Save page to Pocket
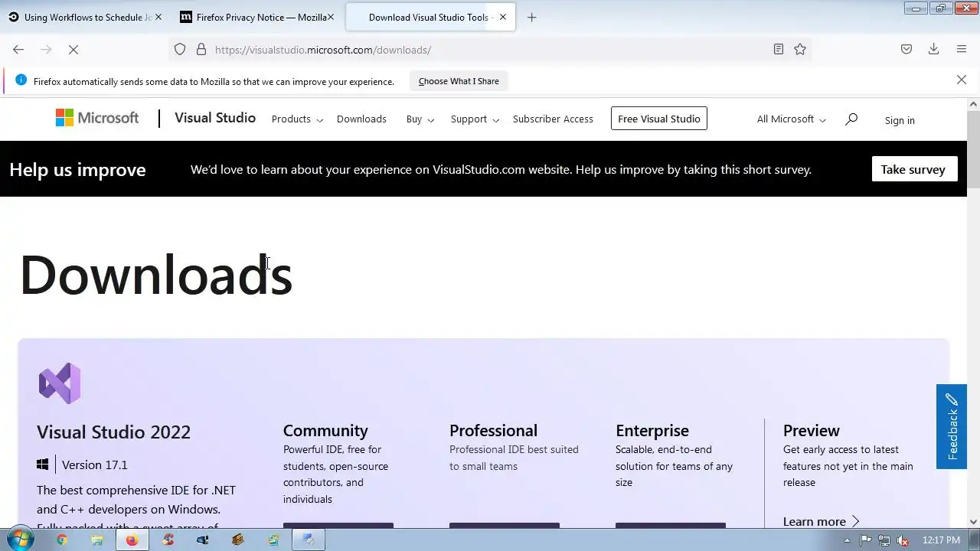This screenshot has height=551, width=980. [906, 50]
